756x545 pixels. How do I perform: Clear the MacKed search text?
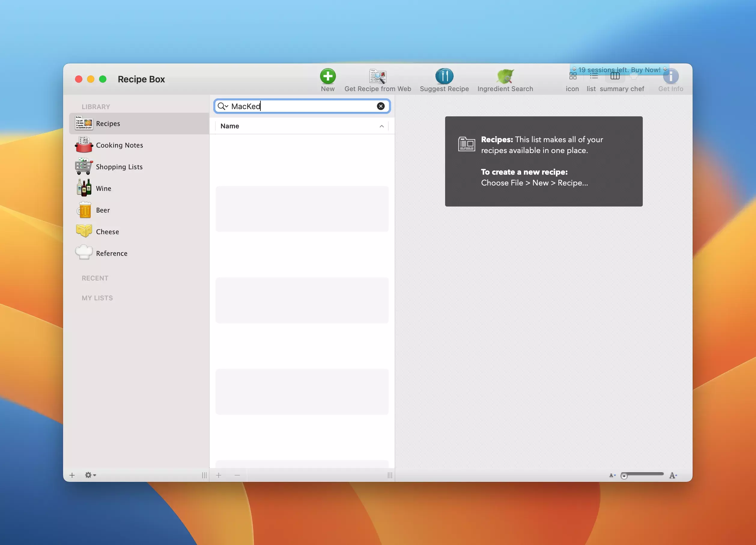pyautogui.click(x=381, y=106)
